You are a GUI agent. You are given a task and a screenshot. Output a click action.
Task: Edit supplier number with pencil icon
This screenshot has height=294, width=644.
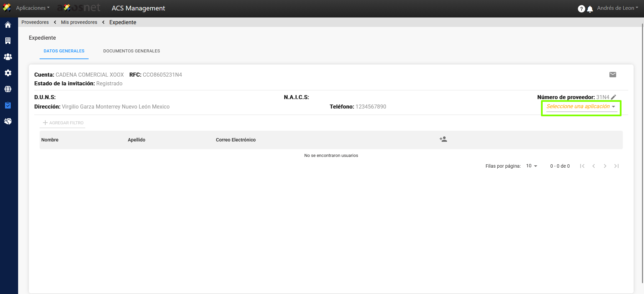click(x=613, y=97)
